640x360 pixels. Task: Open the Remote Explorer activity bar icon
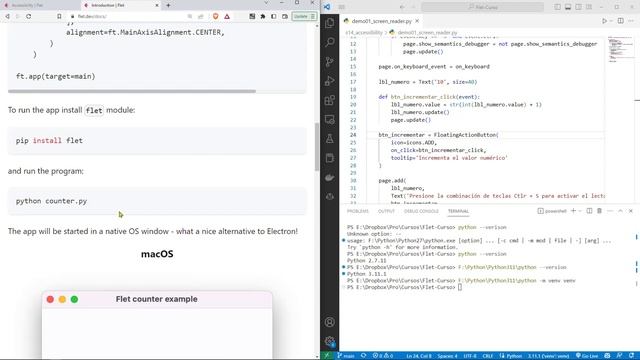click(329, 119)
